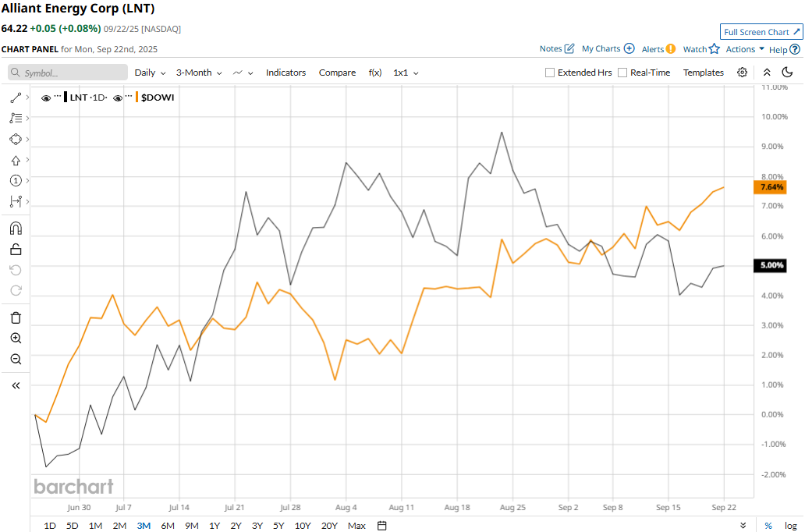Image resolution: width=805 pixels, height=532 pixels.
Task: Zoom in with the magnifier plus icon
Action: tap(16, 338)
